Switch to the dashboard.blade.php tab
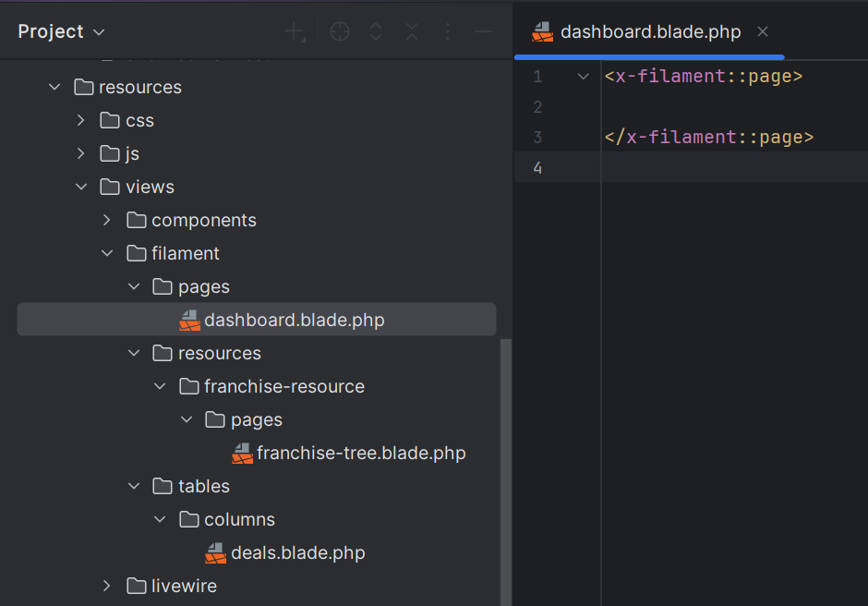This screenshot has width=868, height=606. (650, 32)
